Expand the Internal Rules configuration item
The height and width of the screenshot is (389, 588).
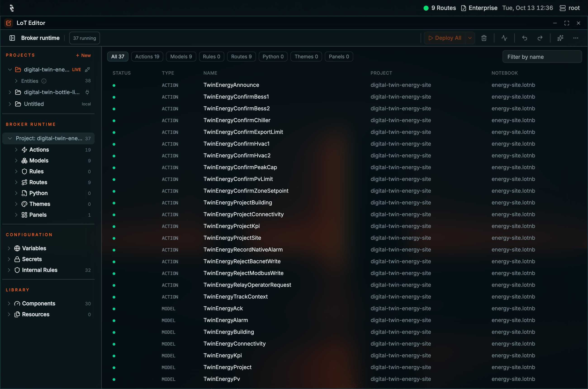pos(9,270)
